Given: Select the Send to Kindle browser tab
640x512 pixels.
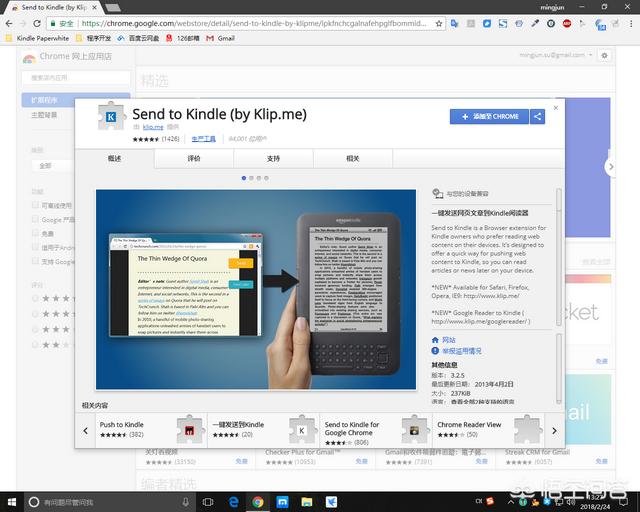Looking at the screenshot, I should [55, 7].
